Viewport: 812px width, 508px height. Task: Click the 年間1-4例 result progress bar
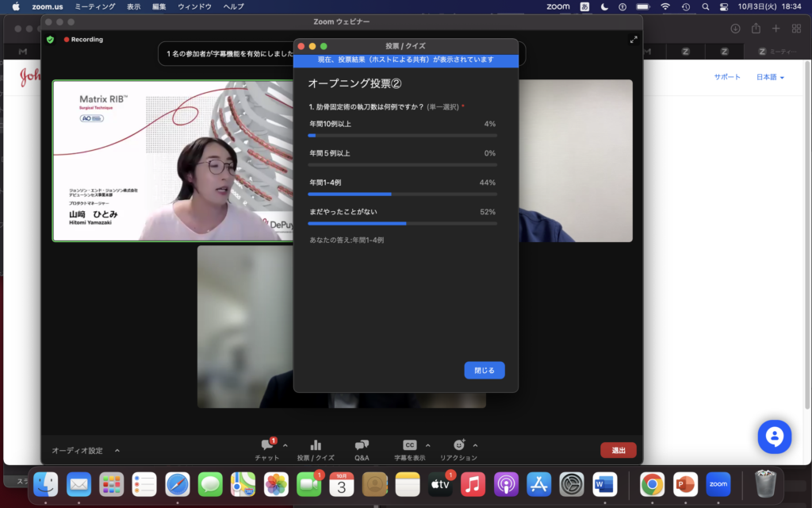tap(402, 194)
